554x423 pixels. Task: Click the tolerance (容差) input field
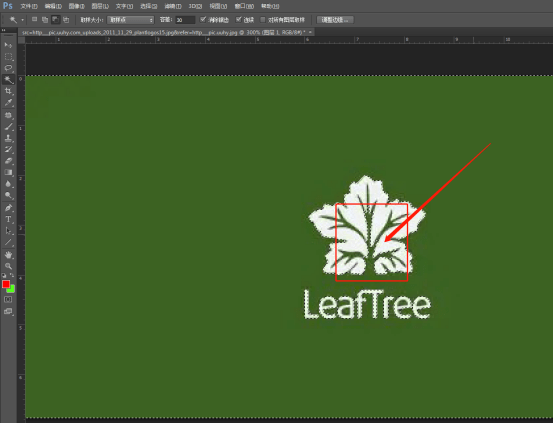click(185, 20)
